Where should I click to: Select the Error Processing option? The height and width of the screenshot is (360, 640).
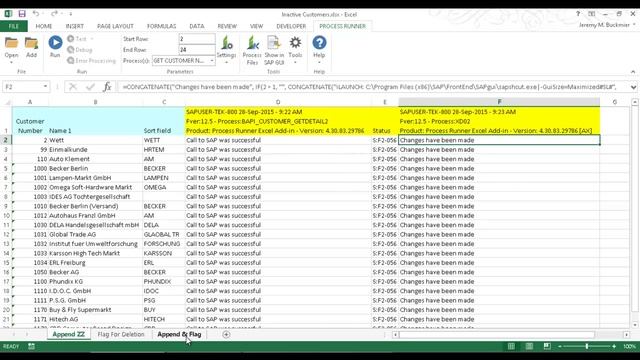[x=91, y=61]
